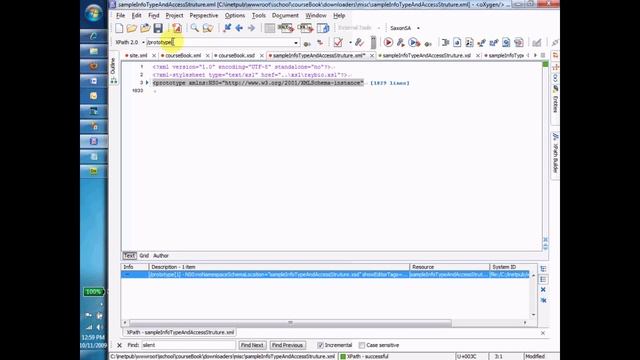Click in the Find text field

point(188,345)
